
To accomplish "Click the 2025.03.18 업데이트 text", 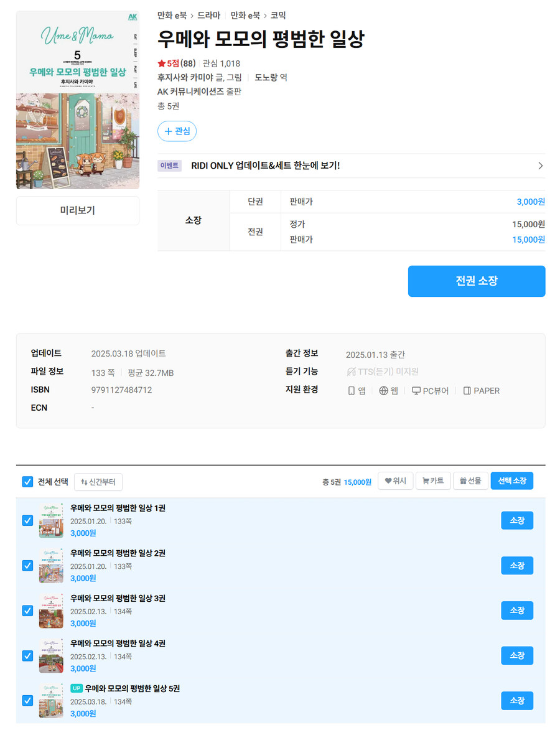I will click(x=128, y=353).
